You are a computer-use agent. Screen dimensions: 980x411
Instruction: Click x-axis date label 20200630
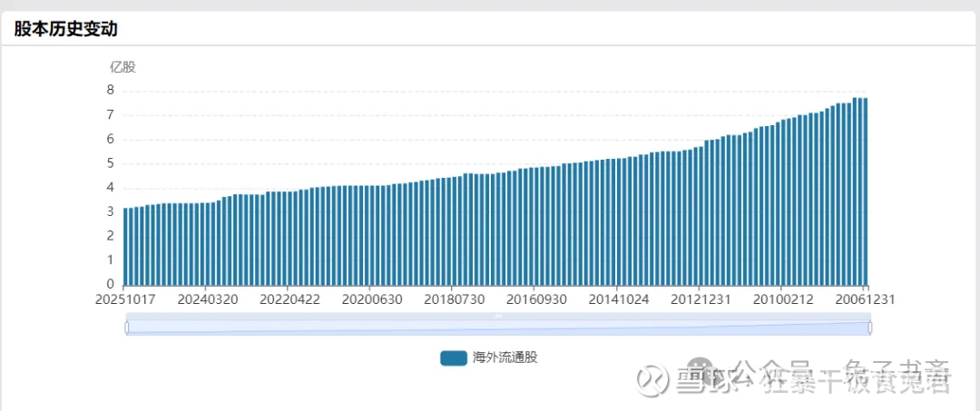(372, 299)
